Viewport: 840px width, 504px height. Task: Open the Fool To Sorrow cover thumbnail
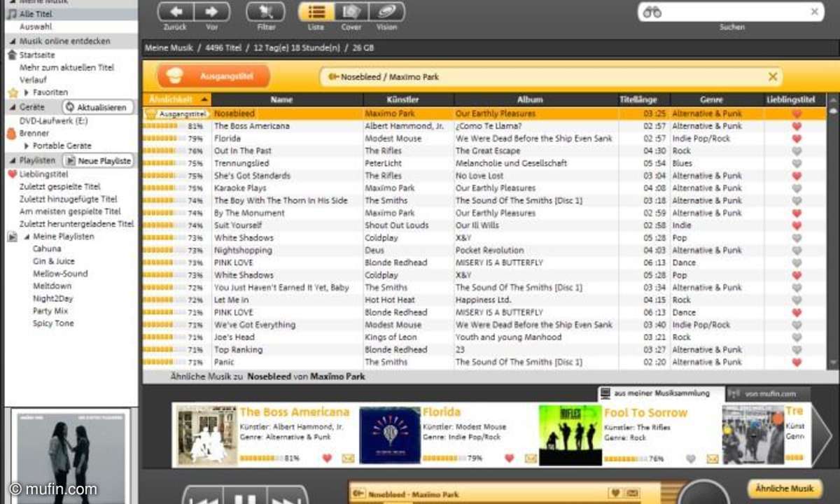570,435
